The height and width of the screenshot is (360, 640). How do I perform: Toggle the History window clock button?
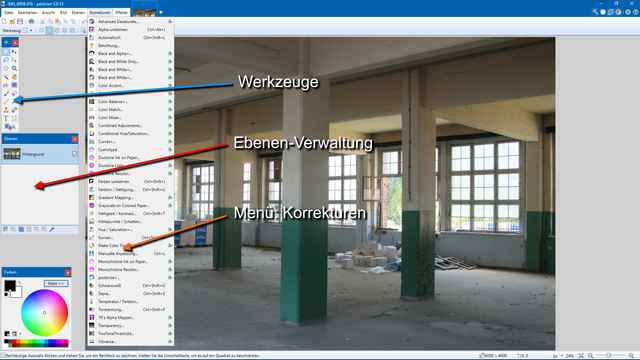point(603,12)
